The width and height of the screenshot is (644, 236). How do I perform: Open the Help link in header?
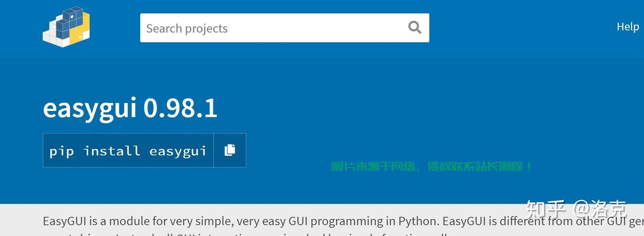[627, 27]
